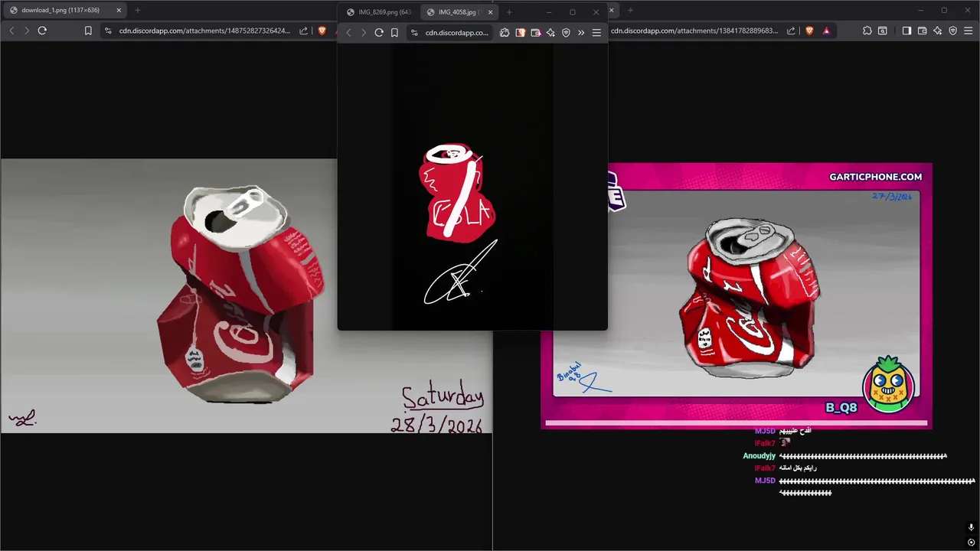Open Brave Shields lion in right window

point(809,31)
